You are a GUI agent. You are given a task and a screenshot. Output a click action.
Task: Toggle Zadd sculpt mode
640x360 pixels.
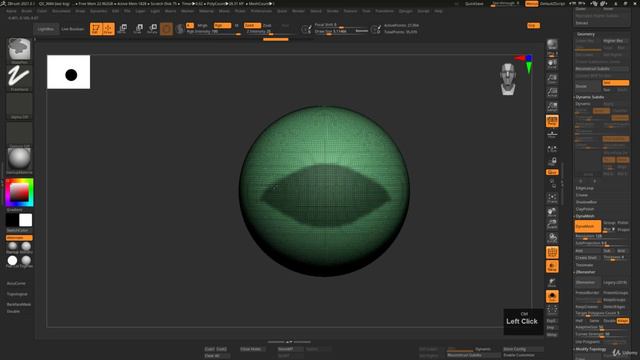click(252, 25)
